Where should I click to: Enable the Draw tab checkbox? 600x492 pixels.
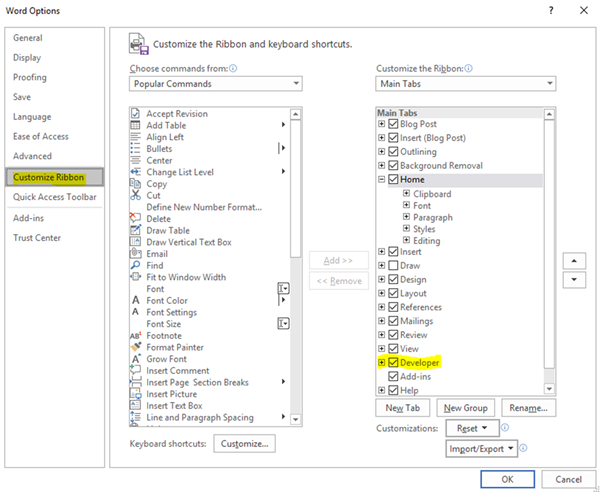(394, 266)
